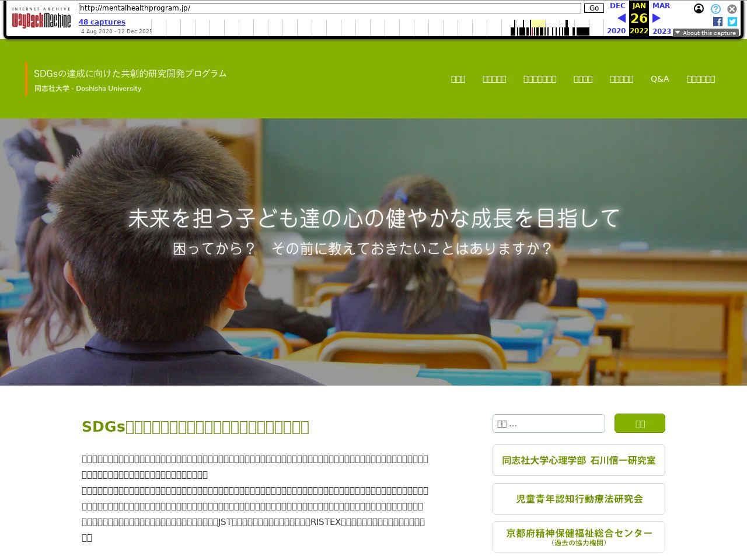Viewport: 747px width, 560px height.
Task: Share this capture on Facebook
Action: [718, 22]
